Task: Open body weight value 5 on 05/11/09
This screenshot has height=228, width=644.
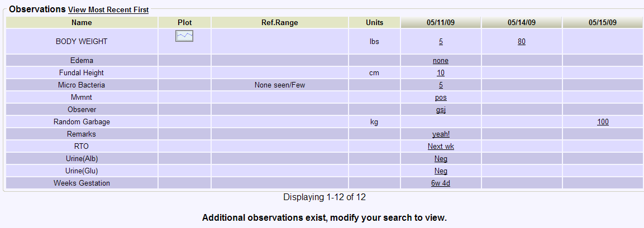Action: click(x=441, y=41)
